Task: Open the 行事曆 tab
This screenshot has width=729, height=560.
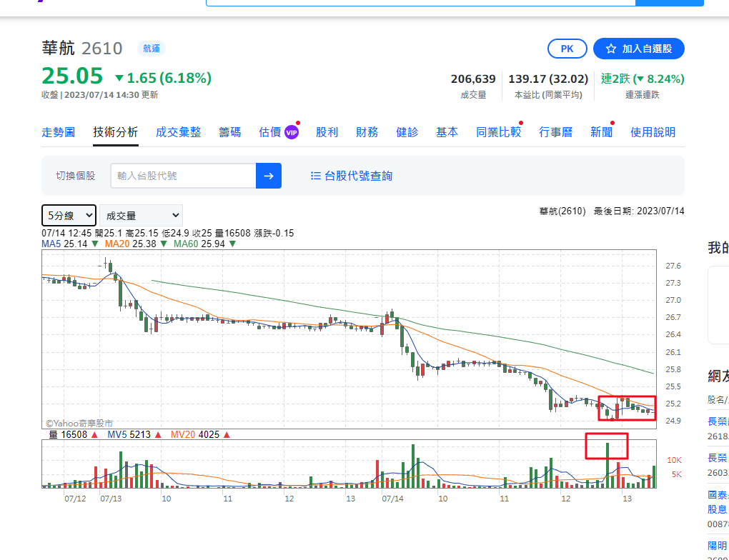Action: click(x=555, y=132)
